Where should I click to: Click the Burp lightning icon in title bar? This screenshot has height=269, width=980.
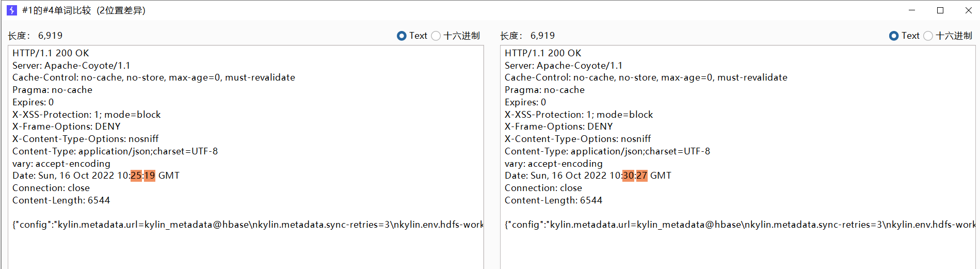click(x=12, y=10)
